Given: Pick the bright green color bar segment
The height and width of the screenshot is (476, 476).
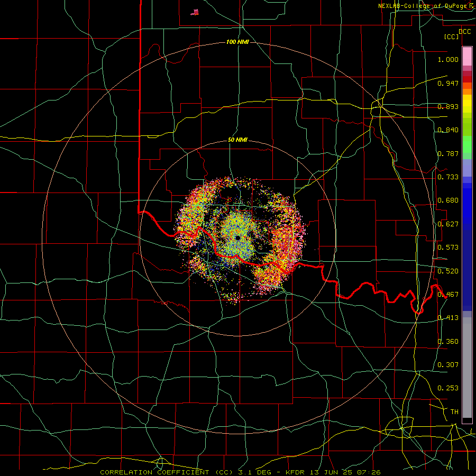Looking at the screenshot, I should pyautogui.click(x=467, y=144).
